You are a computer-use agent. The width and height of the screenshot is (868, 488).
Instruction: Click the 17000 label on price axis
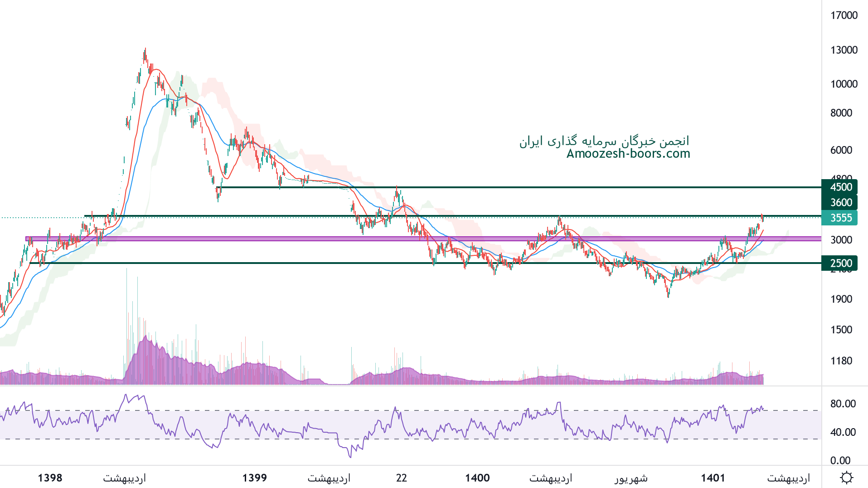(x=844, y=15)
